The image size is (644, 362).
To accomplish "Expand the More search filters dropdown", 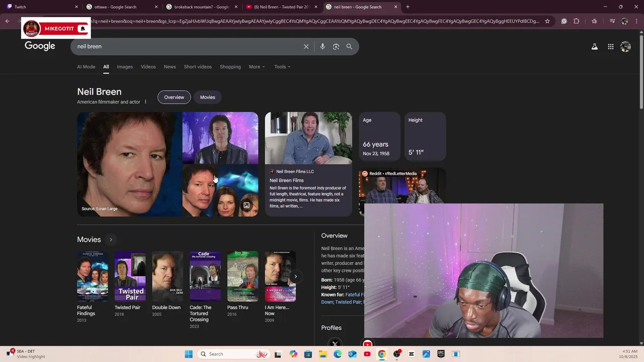I will click(257, 67).
